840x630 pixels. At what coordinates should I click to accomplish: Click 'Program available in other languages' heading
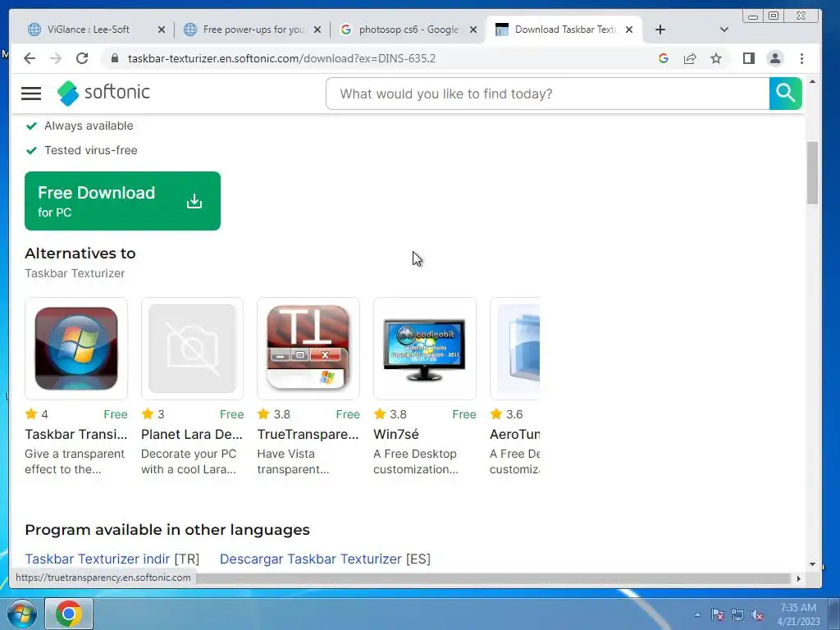(x=167, y=530)
